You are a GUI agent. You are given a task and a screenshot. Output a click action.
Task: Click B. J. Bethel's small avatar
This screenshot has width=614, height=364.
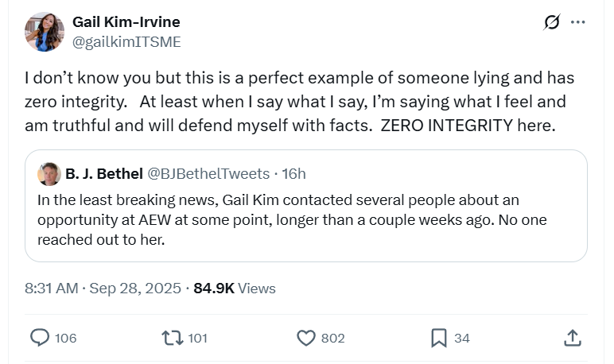coord(49,173)
